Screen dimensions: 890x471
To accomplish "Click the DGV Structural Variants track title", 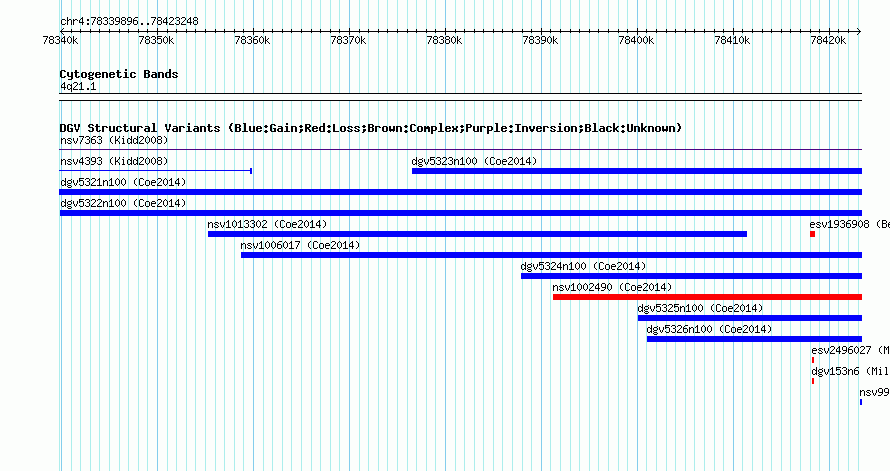I will coord(371,128).
